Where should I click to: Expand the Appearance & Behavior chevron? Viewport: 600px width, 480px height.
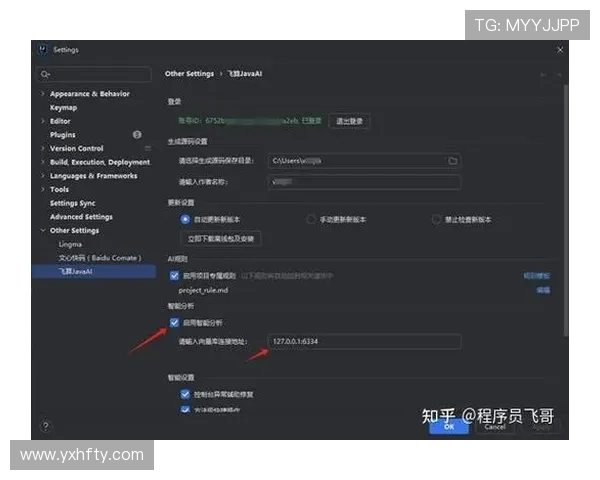(43, 94)
